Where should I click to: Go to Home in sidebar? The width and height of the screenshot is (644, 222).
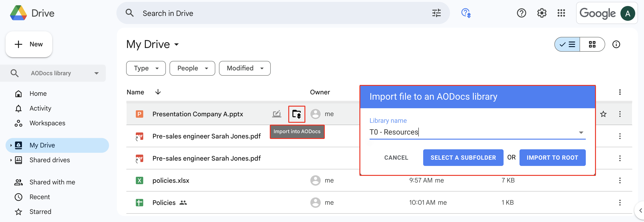pyautogui.click(x=38, y=94)
